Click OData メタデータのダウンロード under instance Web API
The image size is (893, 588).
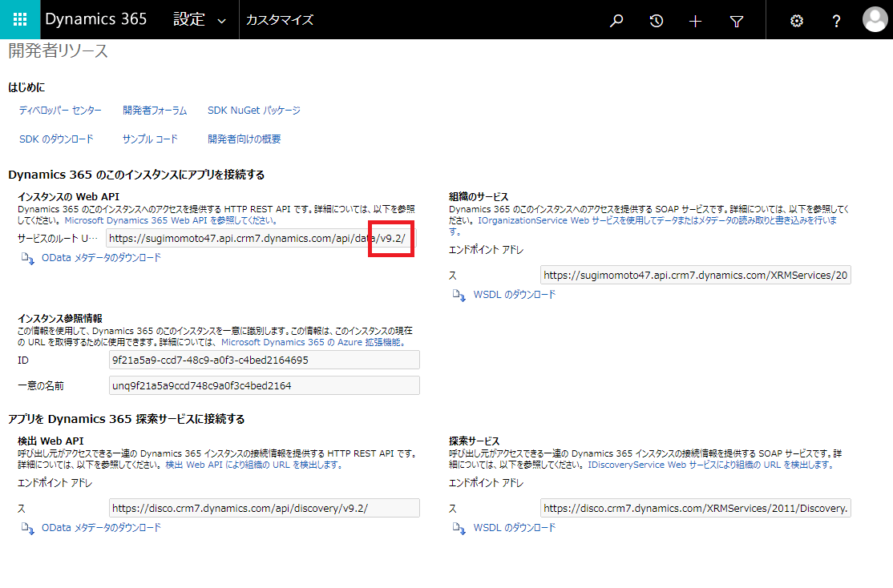tap(101, 258)
